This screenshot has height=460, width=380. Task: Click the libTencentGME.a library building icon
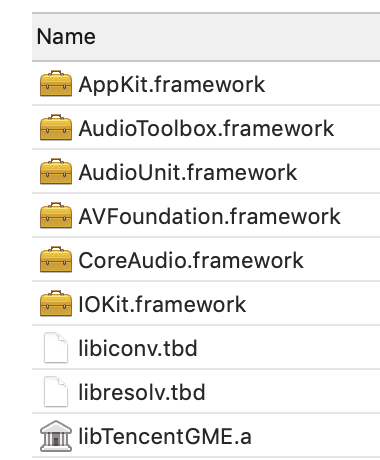(56, 436)
